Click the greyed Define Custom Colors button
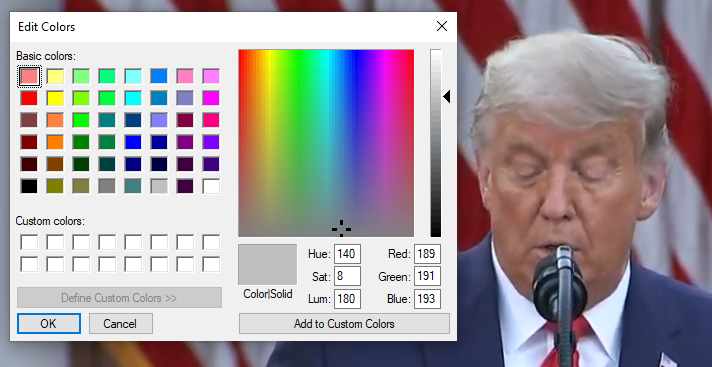Image resolution: width=712 pixels, height=367 pixels. tap(119, 298)
